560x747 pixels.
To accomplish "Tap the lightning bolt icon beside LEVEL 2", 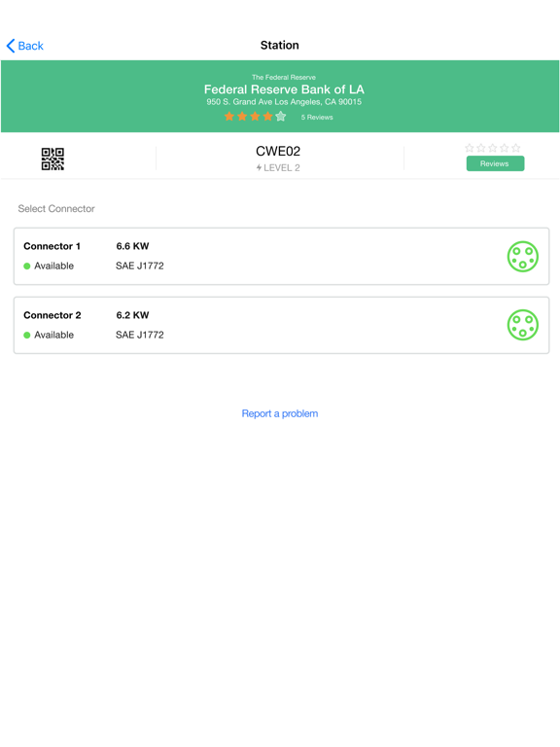I will pos(259,167).
